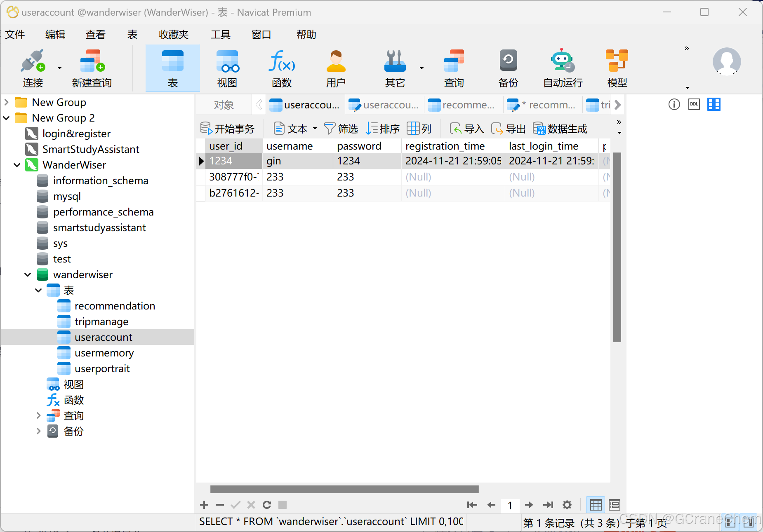Open the 工具 menu
763x532 pixels.
pyautogui.click(x=221, y=35)
